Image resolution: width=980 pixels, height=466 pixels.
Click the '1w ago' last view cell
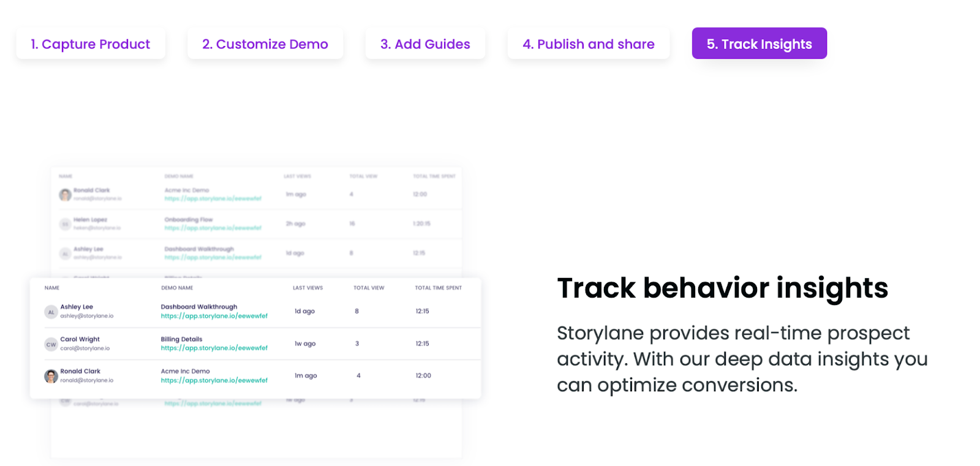(x=305, y=344)
